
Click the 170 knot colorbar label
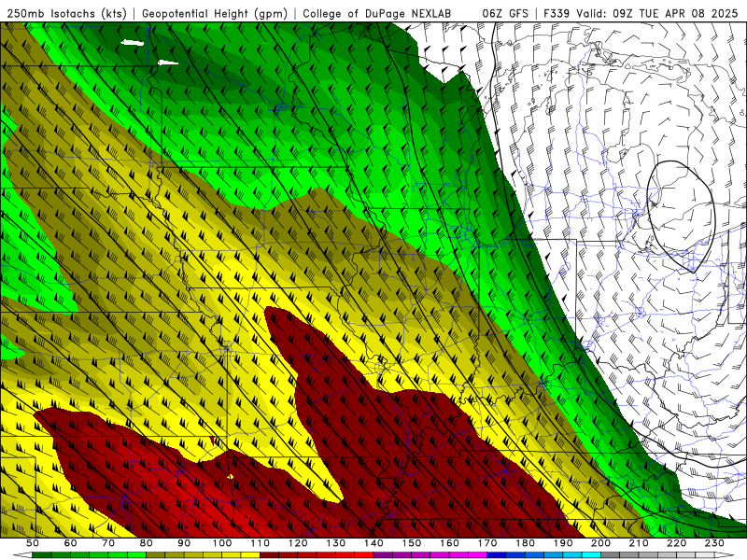(x=487, y=543)
